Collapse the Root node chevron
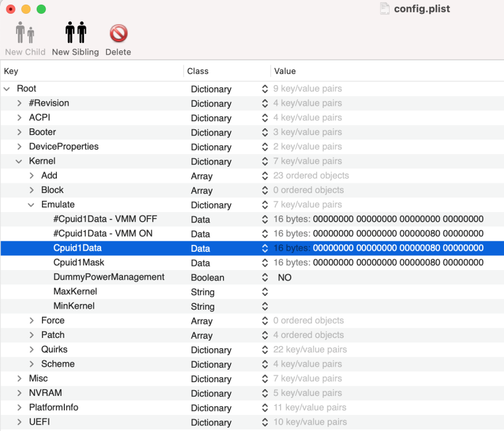504x431 pixels. 7,88
